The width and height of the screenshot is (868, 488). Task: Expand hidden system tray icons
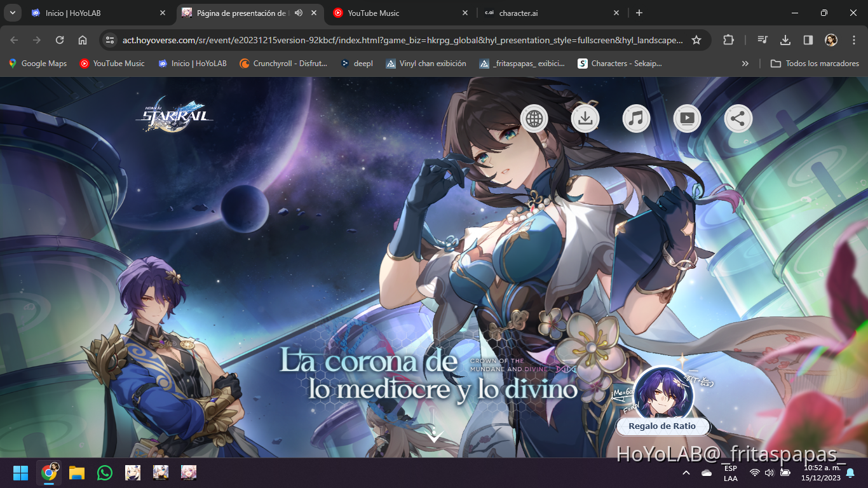(x=686, y=473)
